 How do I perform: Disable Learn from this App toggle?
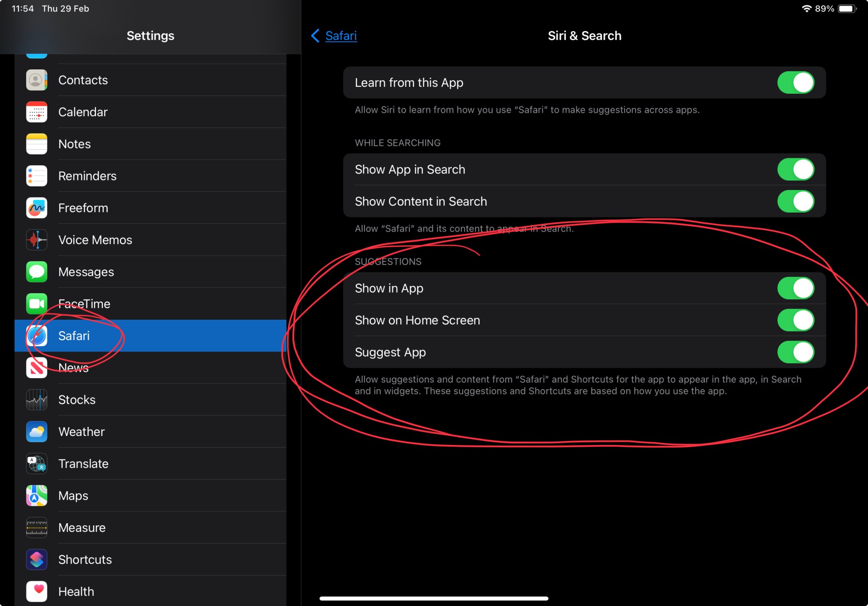[795, 82]
